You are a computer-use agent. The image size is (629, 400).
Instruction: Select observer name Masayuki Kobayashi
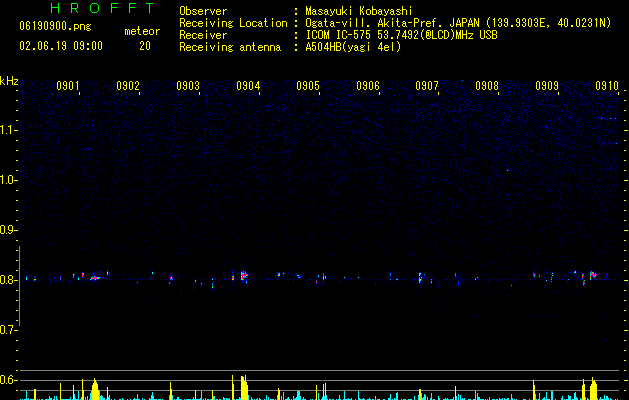359,11
